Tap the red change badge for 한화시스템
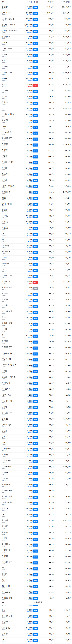The height and width of the screenshot is (644, 72). [x=35, y=282]
